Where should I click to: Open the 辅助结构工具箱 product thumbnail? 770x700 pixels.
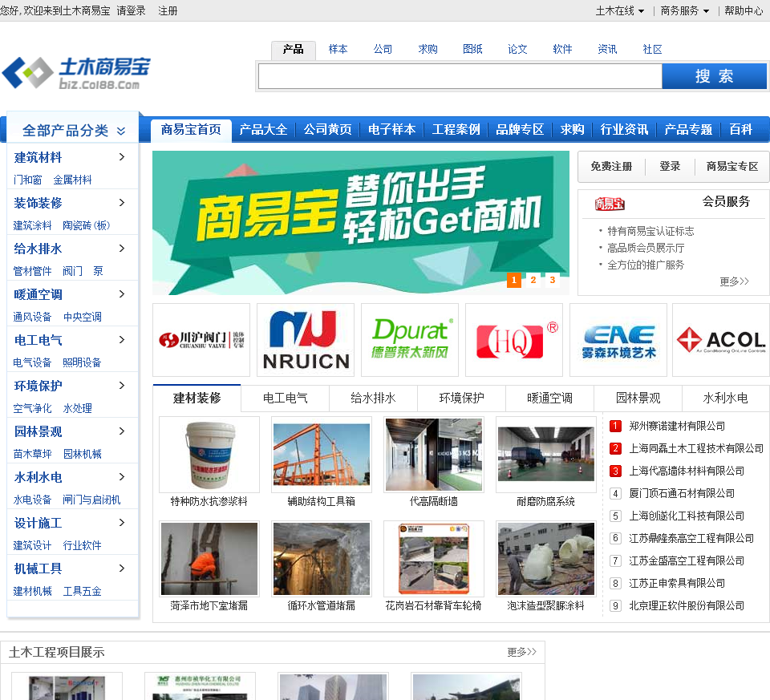click(x=321, y=455)
